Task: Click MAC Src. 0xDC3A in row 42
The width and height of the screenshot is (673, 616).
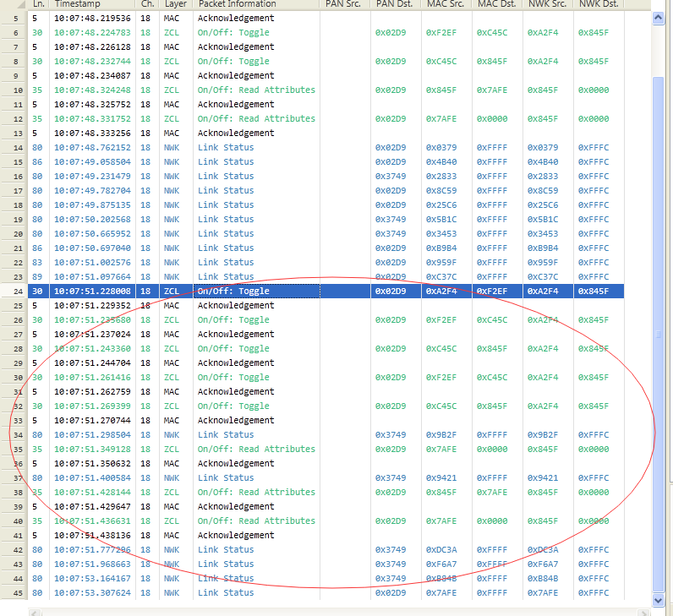Action: click(x=441, y=549)
